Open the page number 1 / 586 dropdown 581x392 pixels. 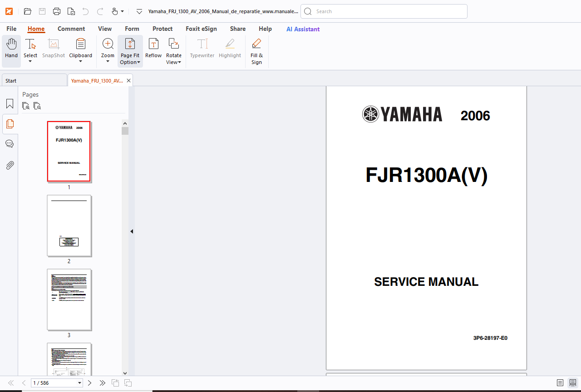coord(80,383)
